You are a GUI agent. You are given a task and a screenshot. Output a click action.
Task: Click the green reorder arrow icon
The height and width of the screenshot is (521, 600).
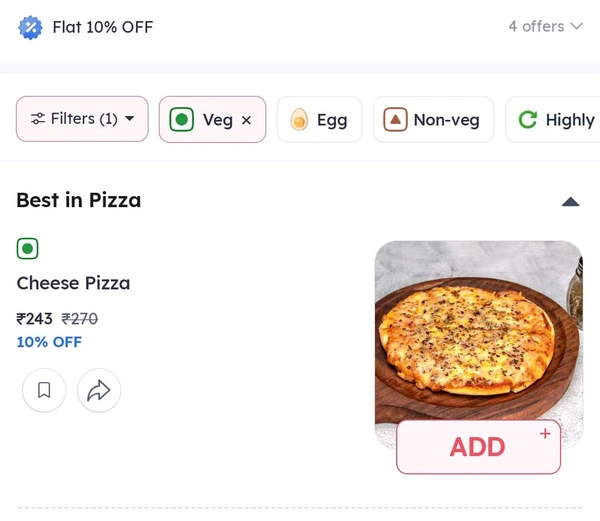click(527, 120)
